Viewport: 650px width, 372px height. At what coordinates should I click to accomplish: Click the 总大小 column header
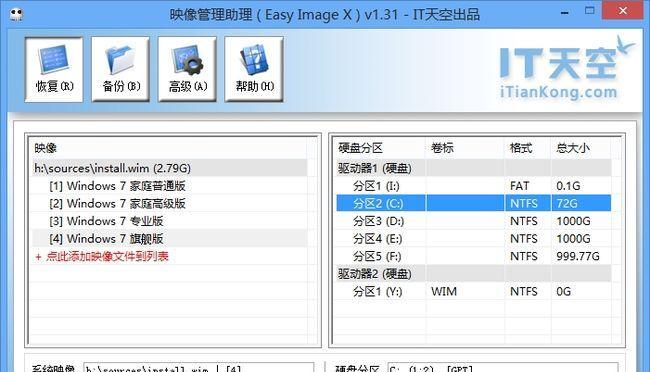click(581, 148)
